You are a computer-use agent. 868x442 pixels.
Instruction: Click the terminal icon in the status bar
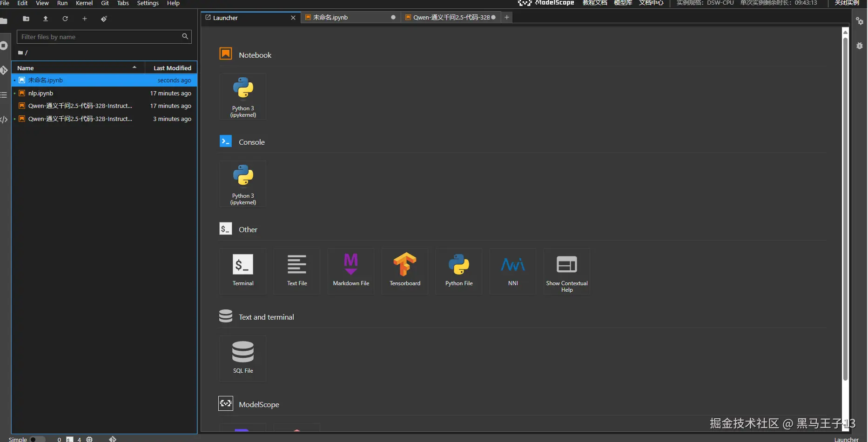coord(70,439)
